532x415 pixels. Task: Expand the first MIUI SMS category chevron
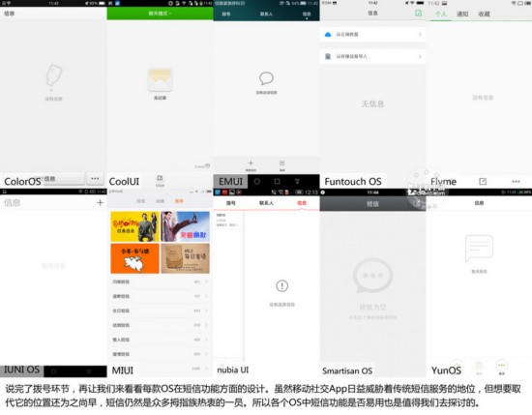pos(206,282)
